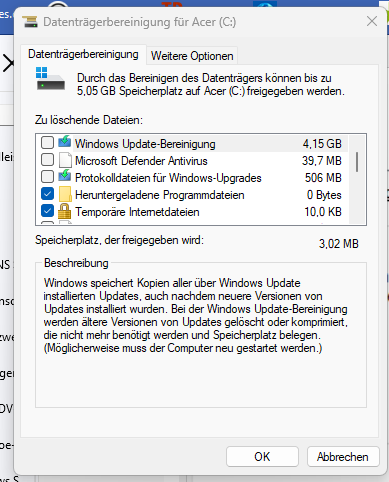Select the Temporäre Internetdateien list entry
This screenshot has height=482, width=389.
tap(192, 212)
